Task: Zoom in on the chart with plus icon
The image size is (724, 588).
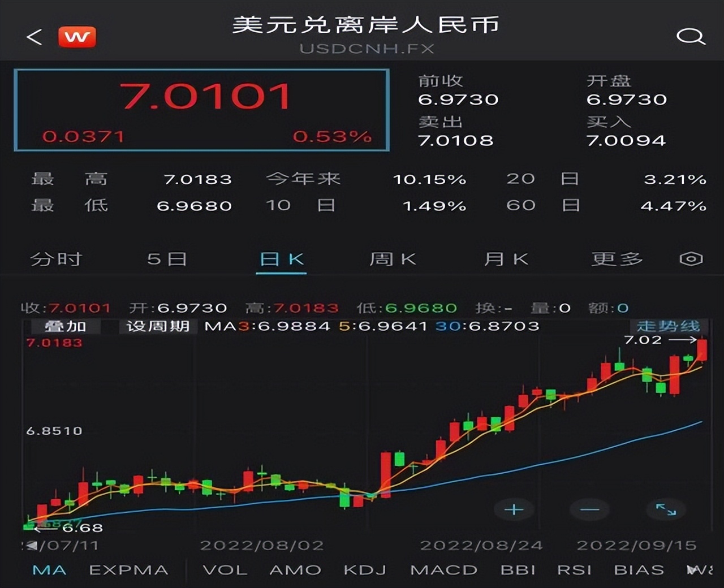Action: coord(514,509)
